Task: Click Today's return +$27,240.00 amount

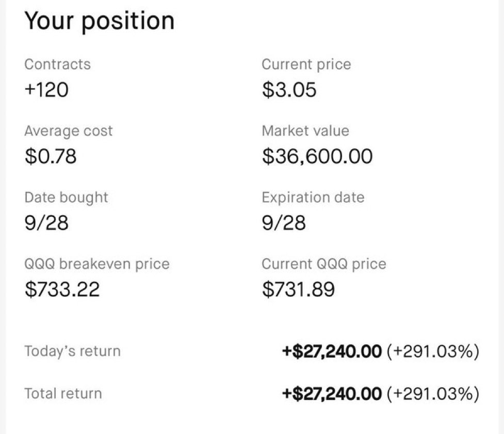Action: (x=332, y=351)
